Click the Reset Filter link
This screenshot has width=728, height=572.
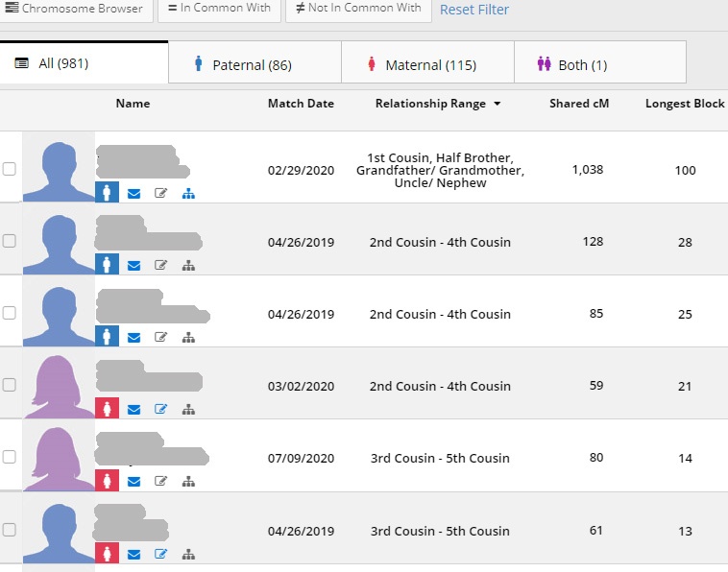click(474, 10)
